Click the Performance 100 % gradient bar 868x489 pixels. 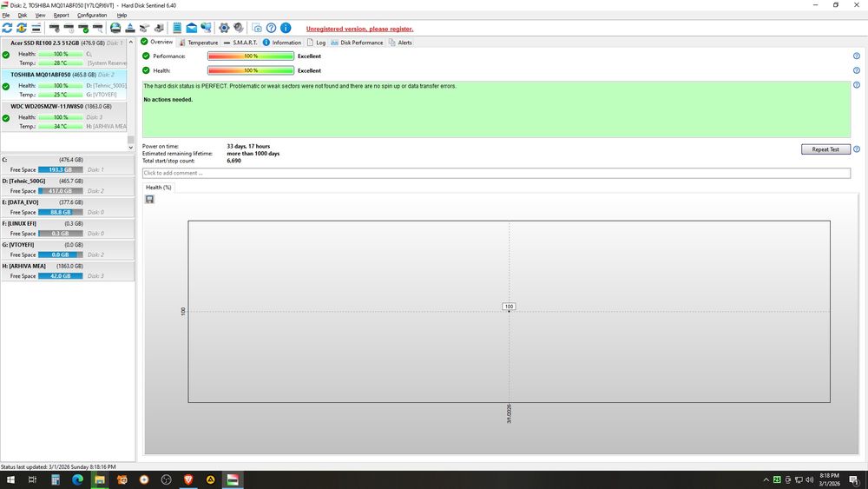pos(251,56)
